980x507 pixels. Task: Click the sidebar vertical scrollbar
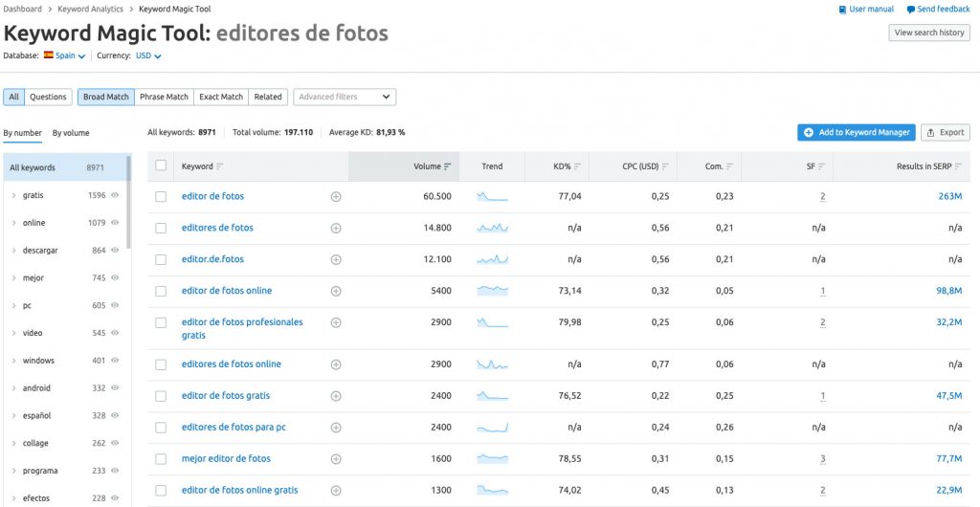pos(129,203)
